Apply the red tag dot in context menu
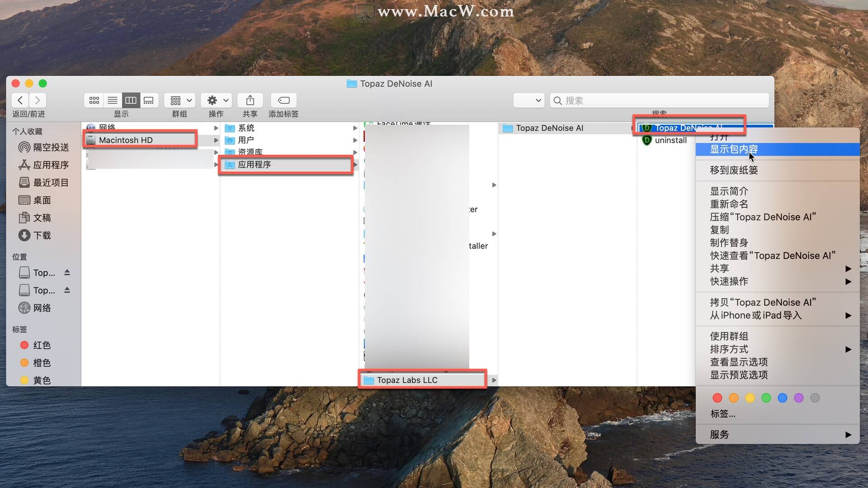 click(x=717, y=398)
